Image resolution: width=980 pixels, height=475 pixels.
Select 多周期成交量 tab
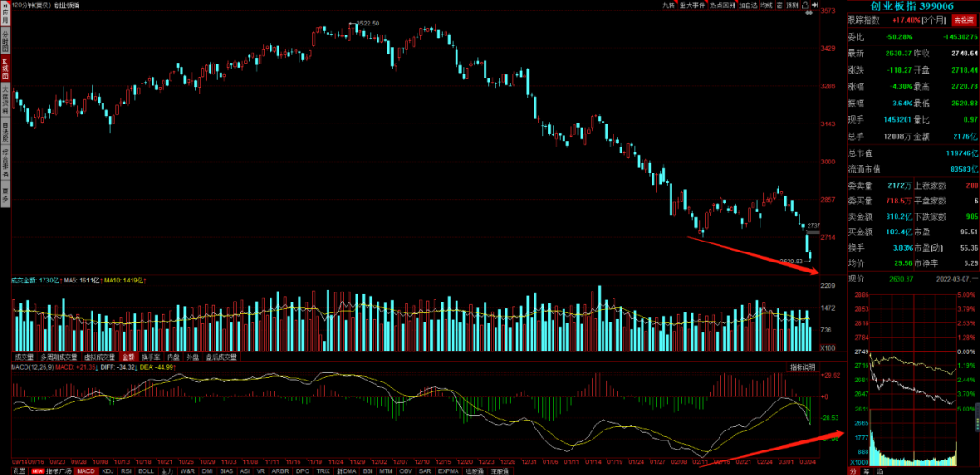pos(59,357)
